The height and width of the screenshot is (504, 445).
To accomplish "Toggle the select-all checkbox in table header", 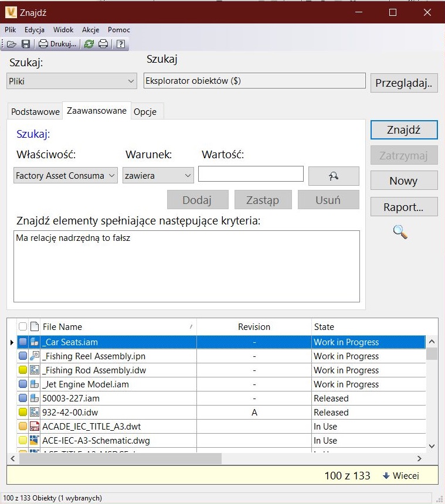I will (x=23, y=326).
